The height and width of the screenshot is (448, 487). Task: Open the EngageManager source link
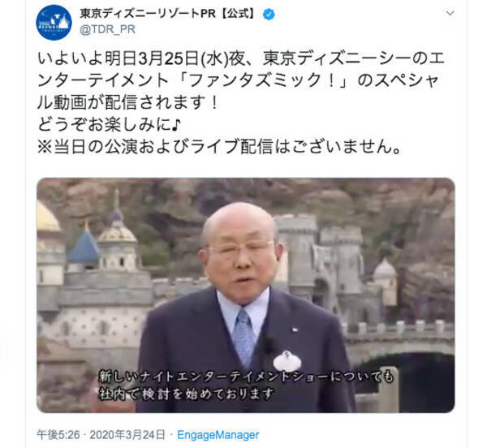click(218, 435)
